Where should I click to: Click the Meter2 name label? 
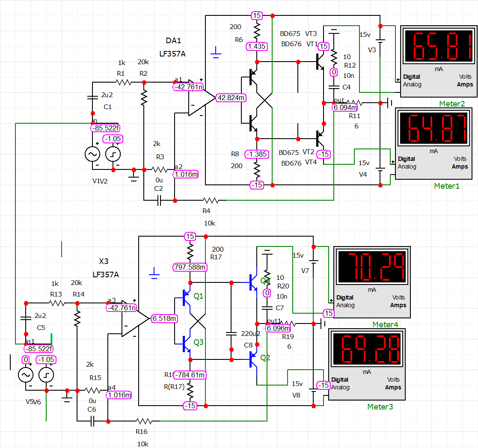coord(452,104)
